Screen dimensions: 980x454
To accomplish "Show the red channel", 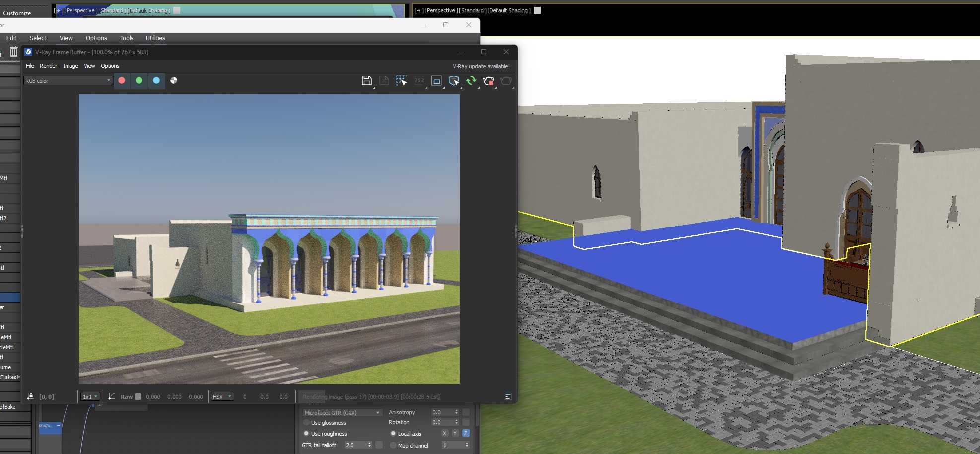I will point(122,80).
